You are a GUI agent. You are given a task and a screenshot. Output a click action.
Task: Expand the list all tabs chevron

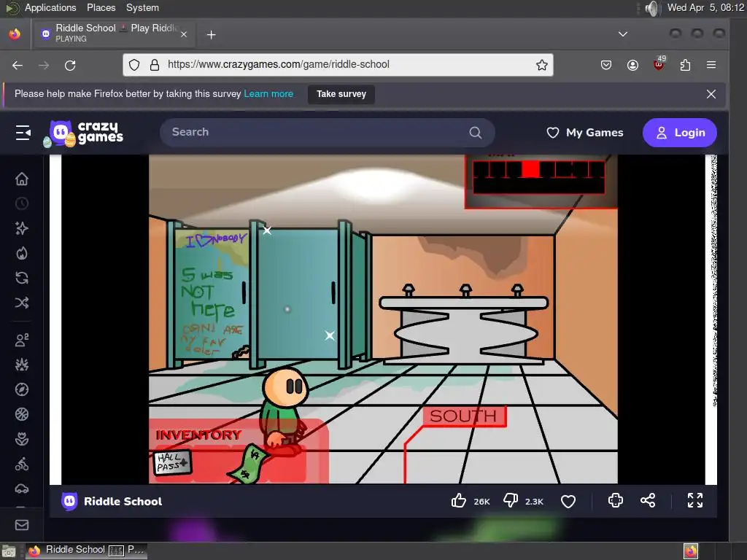[x=623, y=34]
